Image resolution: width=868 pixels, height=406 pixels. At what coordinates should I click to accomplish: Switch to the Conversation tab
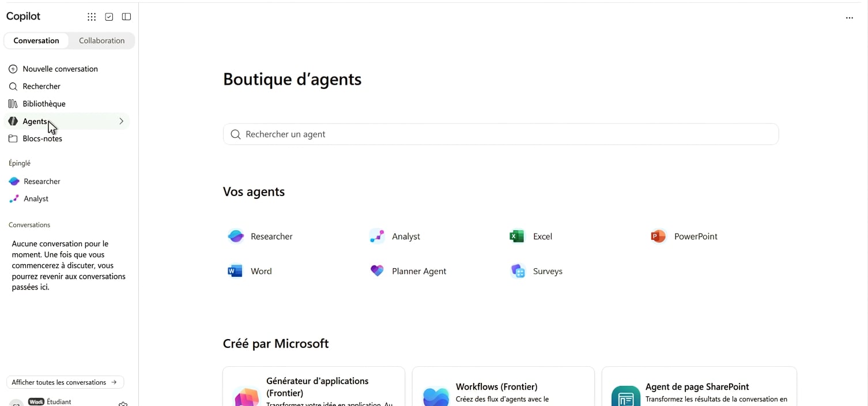(36, 40)
